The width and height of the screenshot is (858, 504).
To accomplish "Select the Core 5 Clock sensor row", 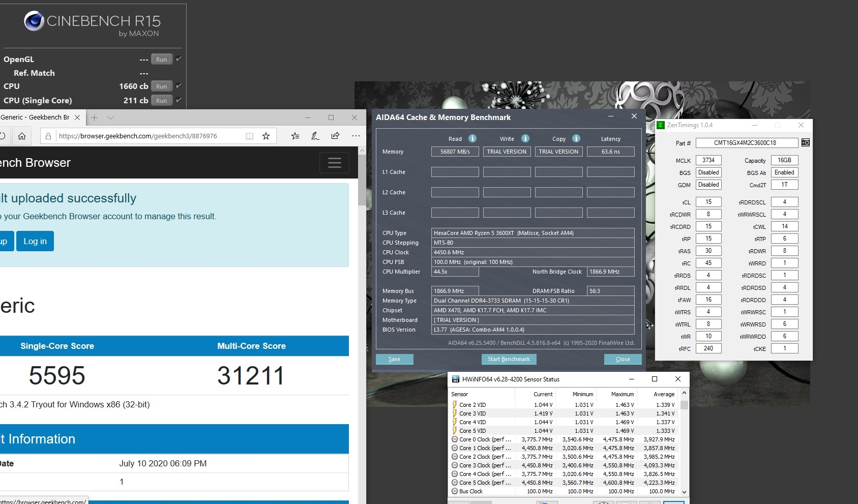I will coord(564,483).
